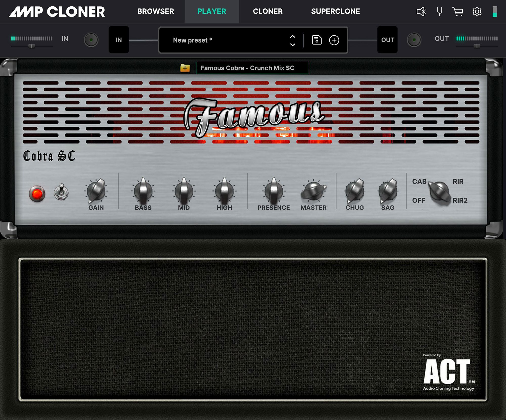Click the New preset name input field
Viewport: 506px width, 420px height.
click(227, 40)
